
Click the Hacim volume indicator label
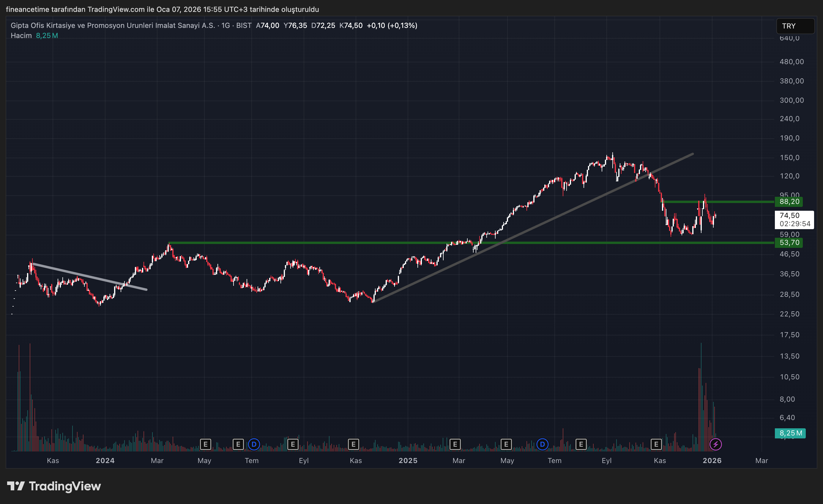(21, 35)
